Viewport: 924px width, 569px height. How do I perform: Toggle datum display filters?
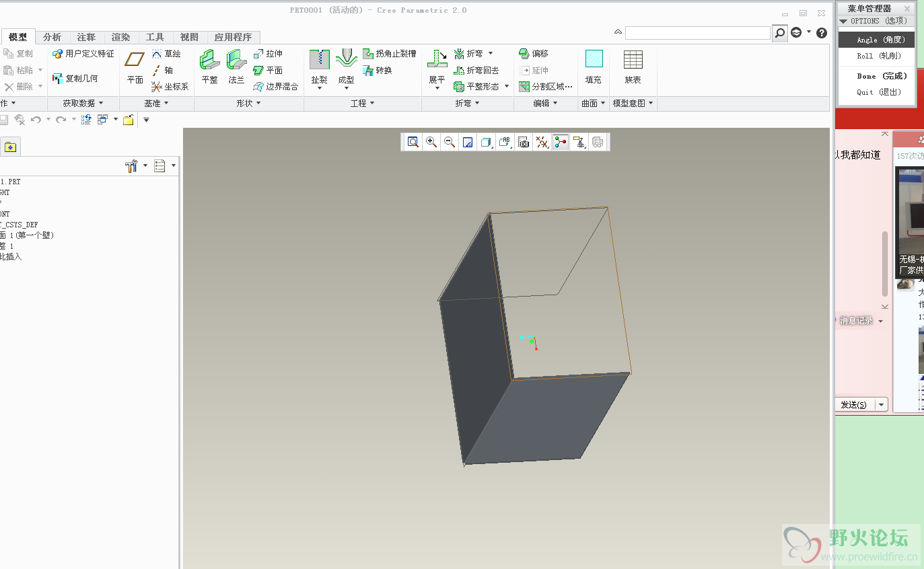(542, 142)
